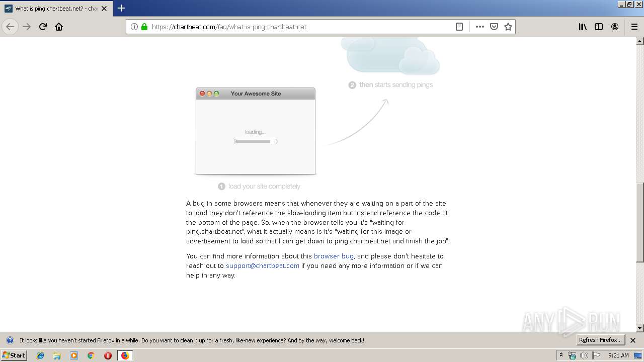Open volume control in system tray
Screen dimensions: 644x362
[584, 355]
